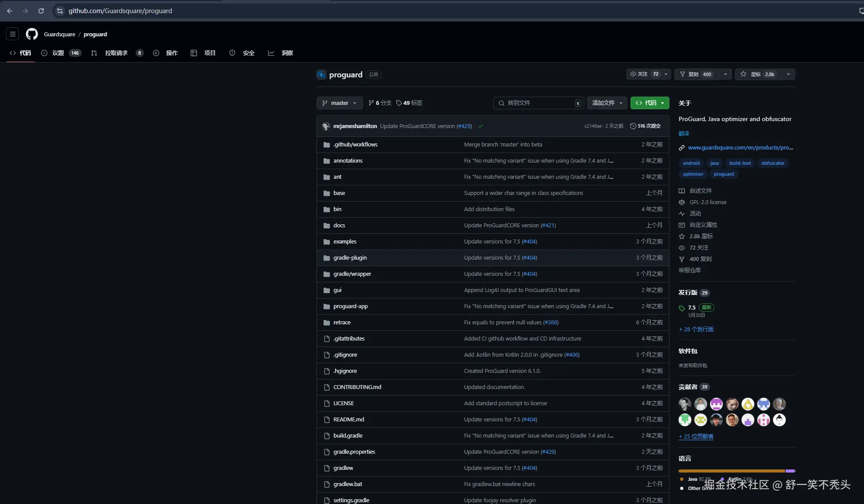
Task: Click the + 28 releases link
Action: click(x=696, y=329)
